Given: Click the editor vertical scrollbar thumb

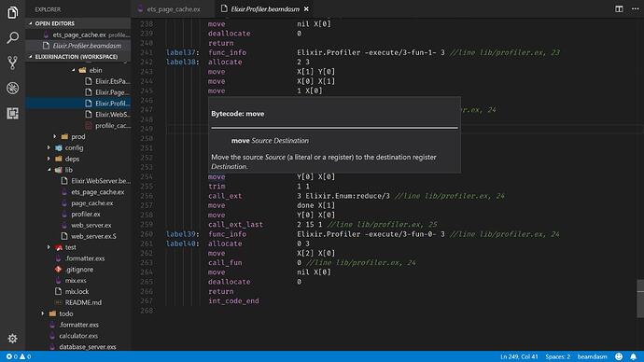Looking at the screenshot, I should tap(640, 299).
